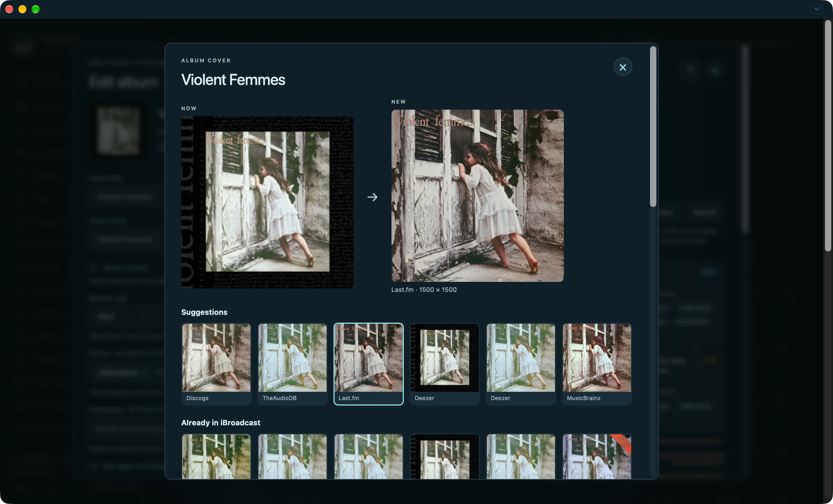Click the main window's vertical scrollbar
Screen dimensions: 833x504
[x=828, y=136]
